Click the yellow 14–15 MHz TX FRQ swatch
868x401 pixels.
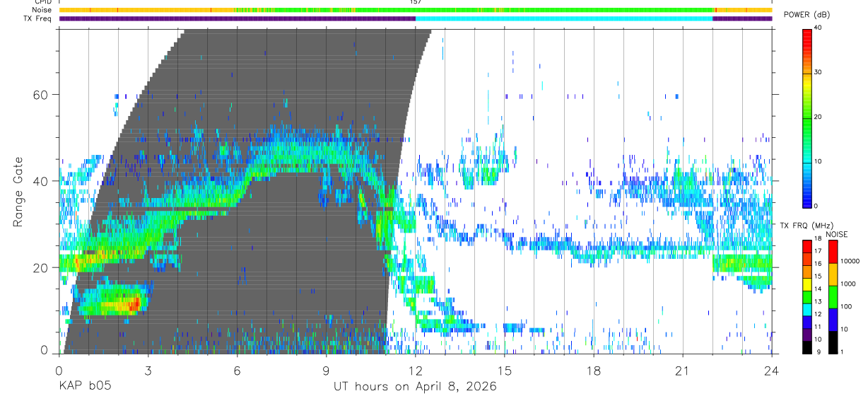pos(807,284)
